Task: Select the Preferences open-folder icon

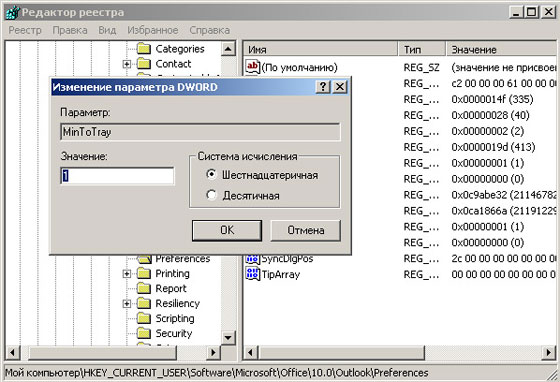Action: pyautogui.click(x=145, y=259)
